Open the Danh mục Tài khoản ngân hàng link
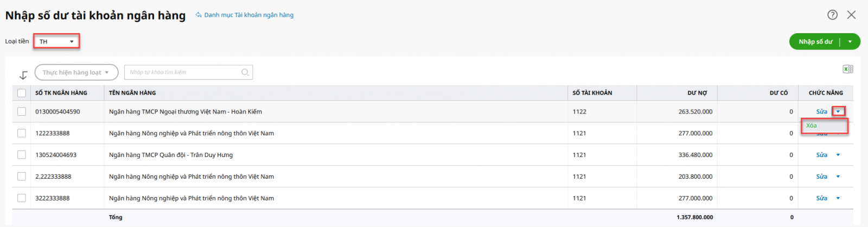868x227 pixels. pyautogui.click(x=248, y=15)
